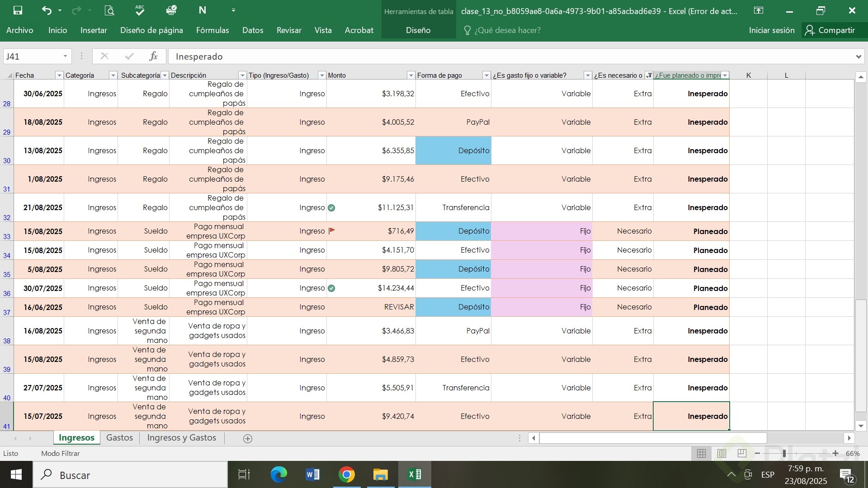
Task: Select Normal view in the status bar
Action: (701, 453)
